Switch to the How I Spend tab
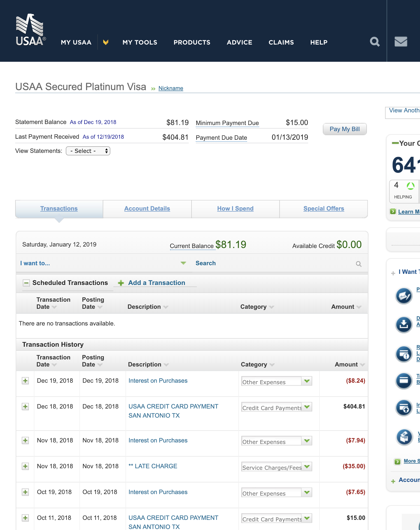The image size is (420, 530). click(x=235, y=209)
